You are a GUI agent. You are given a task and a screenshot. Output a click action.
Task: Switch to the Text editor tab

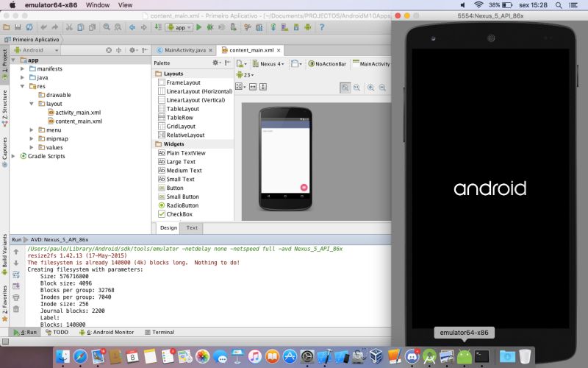pyautogui.click(x=192, y=227)
